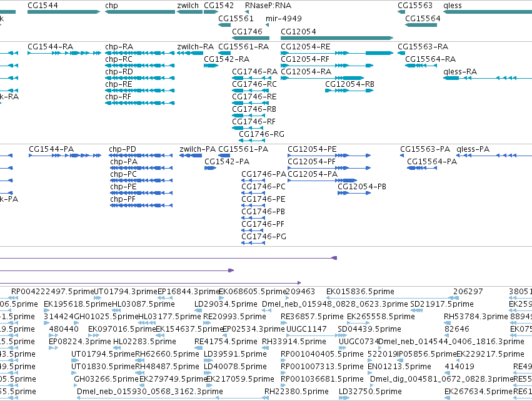Select the CG12054-RE transcript
The height and width of the screenshot is (401, 532).
click(337, 53)
